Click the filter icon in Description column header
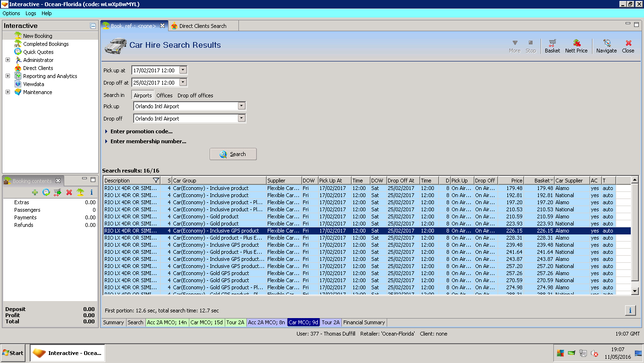Image resolution: width=644 pixels, height=363 pixels. pyautogui.click(x=156, y=181)
